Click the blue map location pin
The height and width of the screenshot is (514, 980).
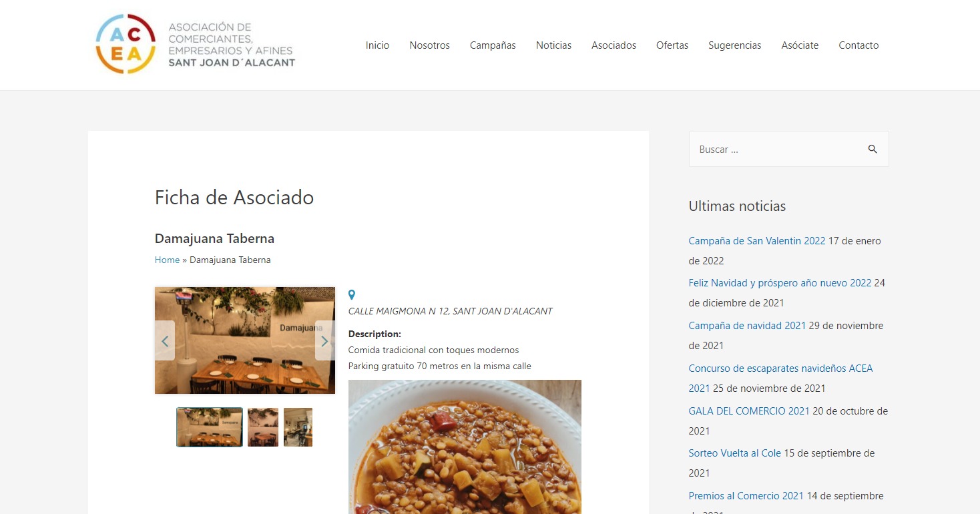pyautogui.click(x=352, y=294)
